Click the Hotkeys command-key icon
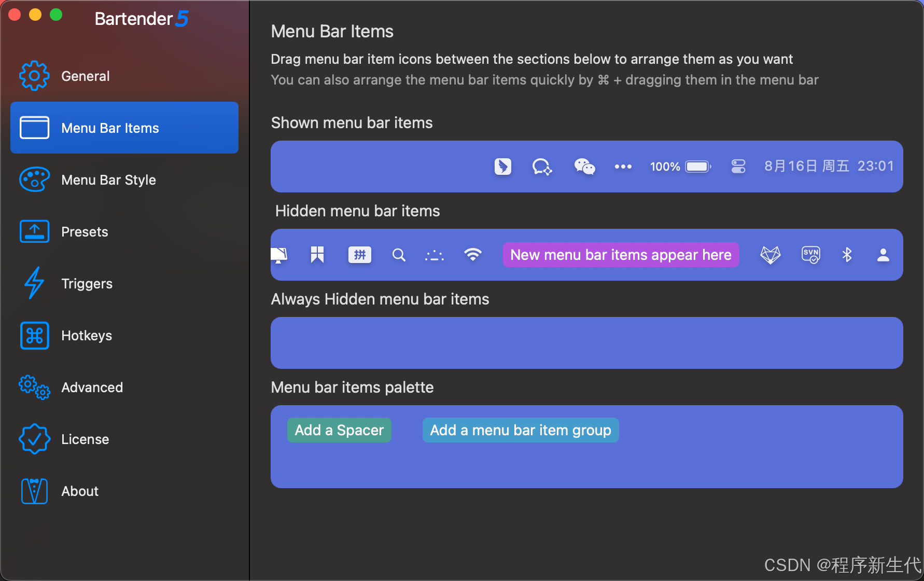The height and width of the screenshot is (581, 924). pyautogui.click(x=34, y=335)
